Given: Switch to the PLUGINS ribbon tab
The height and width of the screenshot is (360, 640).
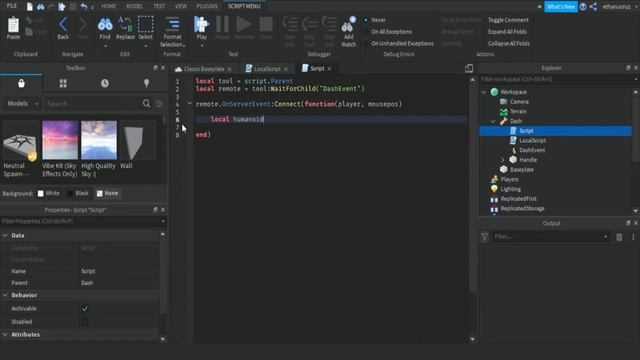Looking at the screenshot, I should (x=207, y=6).
